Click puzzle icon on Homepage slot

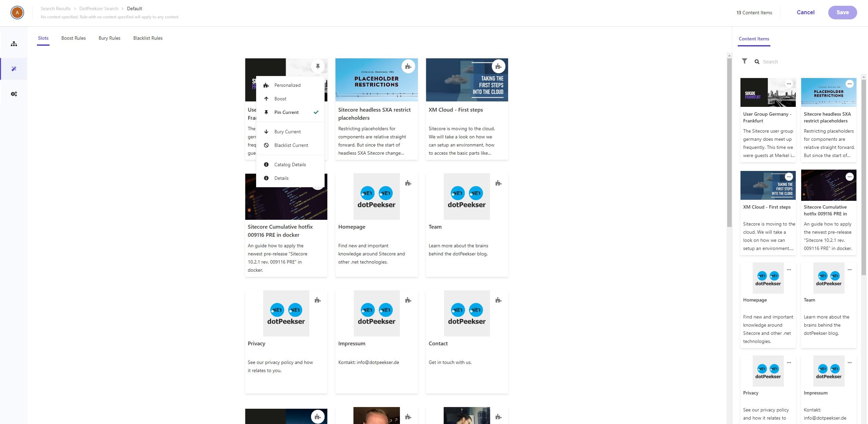[408, 183]
